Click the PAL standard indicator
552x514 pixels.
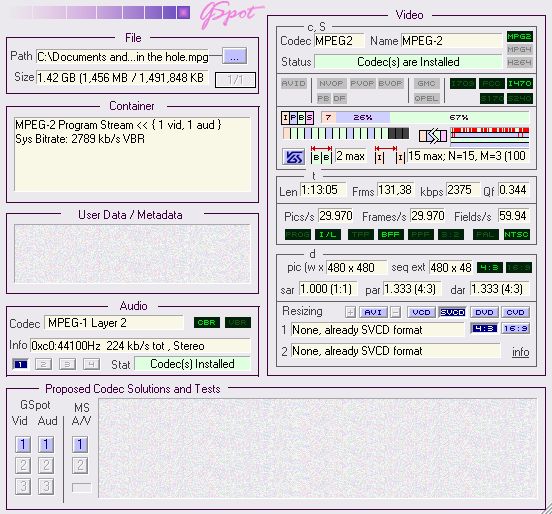point(486,234)
